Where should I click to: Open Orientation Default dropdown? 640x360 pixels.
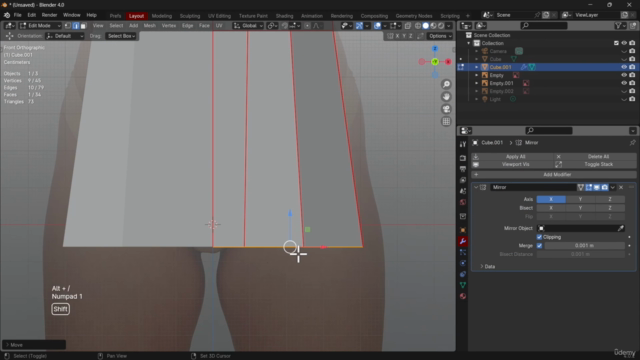tap(65, 36)
